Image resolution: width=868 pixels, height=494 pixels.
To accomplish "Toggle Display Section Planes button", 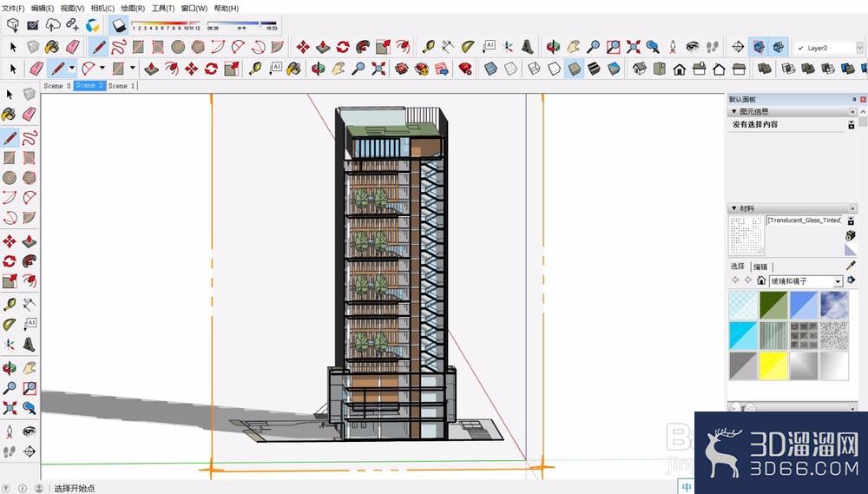I will pyautogui.click(x=758, y=47).
